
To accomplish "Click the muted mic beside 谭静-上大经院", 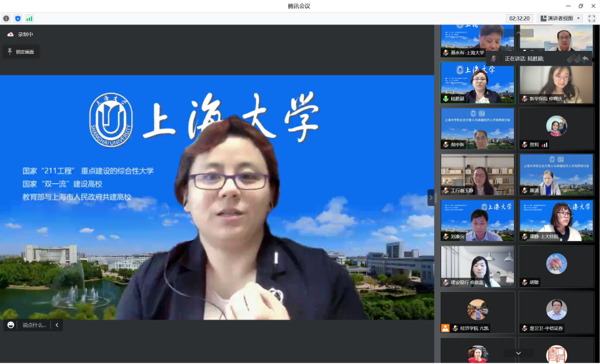I will 524,236.
